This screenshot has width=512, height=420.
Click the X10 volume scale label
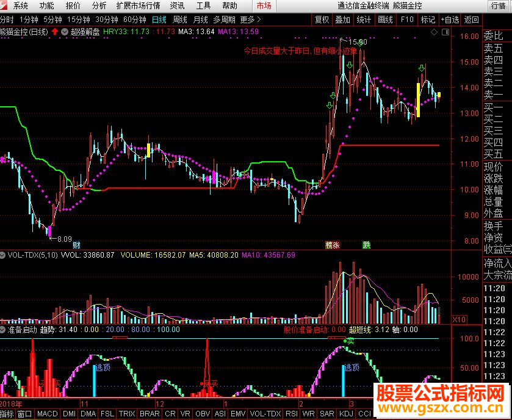tap(459, 319)
